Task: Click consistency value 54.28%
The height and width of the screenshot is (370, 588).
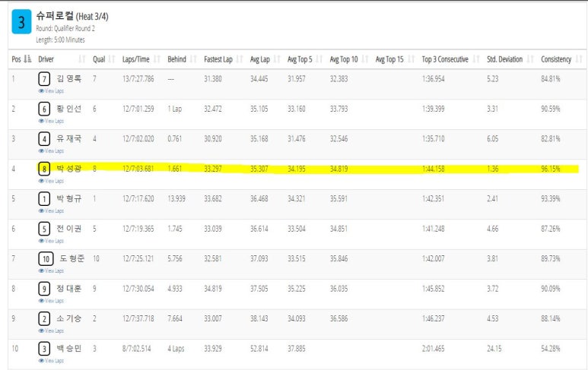Action: (x=551, y=349)
